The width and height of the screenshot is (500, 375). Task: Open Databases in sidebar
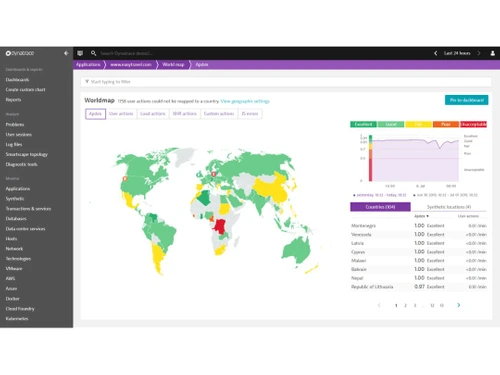pyautogui.click(x=16, y=219)
